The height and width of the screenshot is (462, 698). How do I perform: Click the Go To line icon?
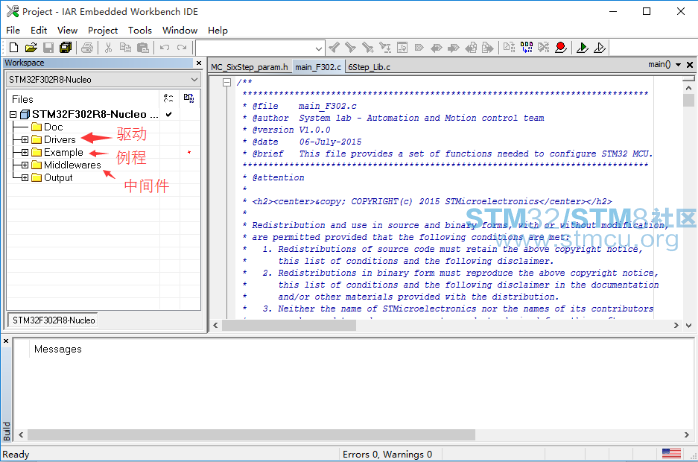[402, 48]
